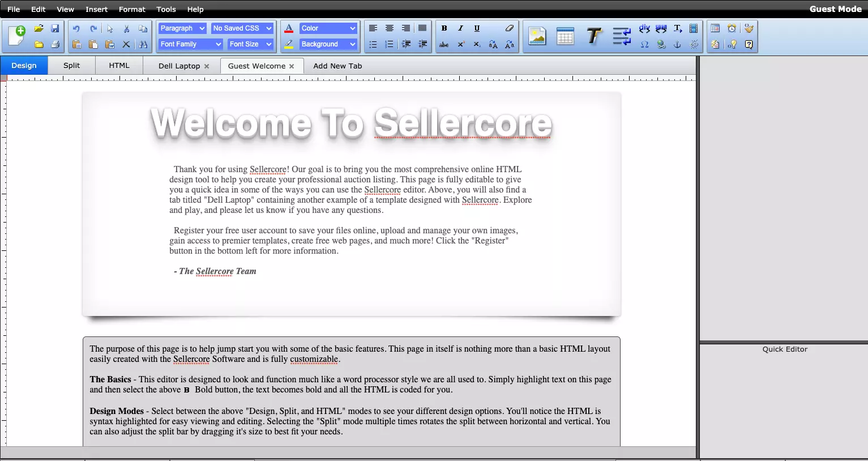The height and width of the screenshot is (461, 868).
Task: Open the View menu
Action: pyautogui.click(x=65, y=9)
